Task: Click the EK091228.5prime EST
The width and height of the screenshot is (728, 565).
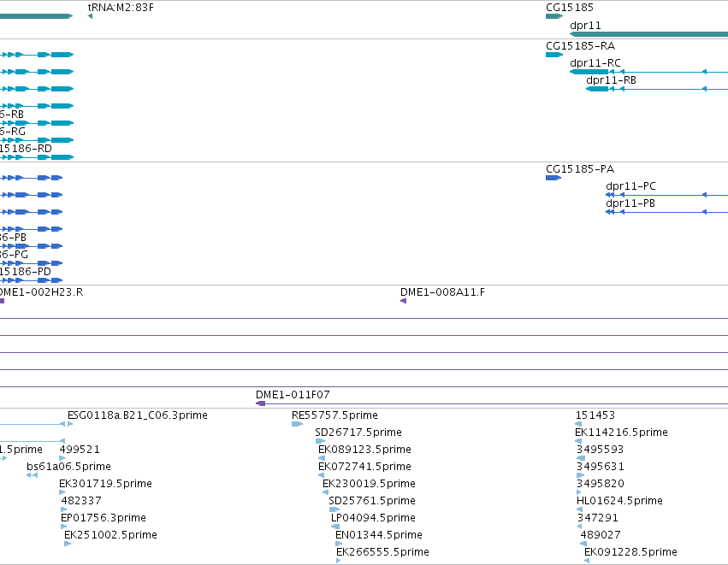Action: click(x=630, y=552)
